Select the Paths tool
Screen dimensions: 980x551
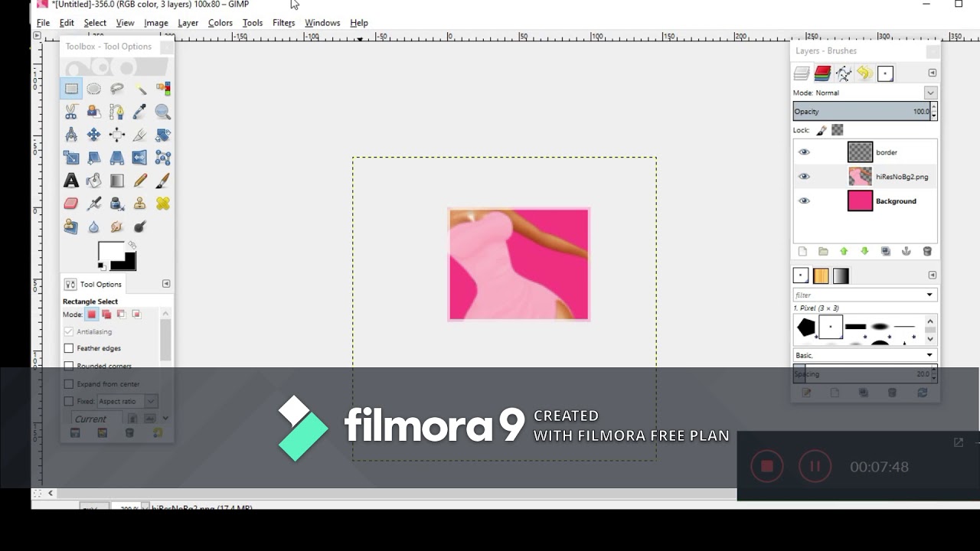[x=116, y=112]
